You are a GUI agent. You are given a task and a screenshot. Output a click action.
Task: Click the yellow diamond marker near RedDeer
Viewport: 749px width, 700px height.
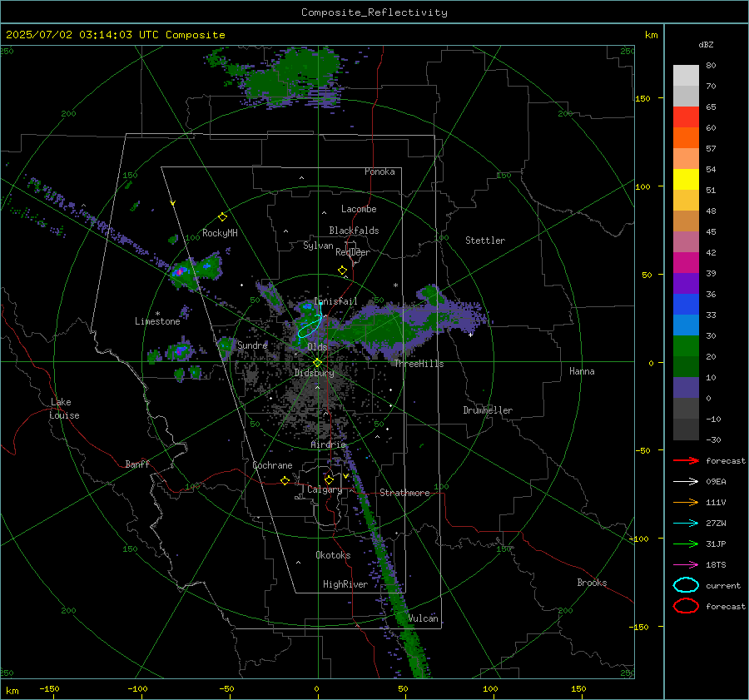[342, 271]
